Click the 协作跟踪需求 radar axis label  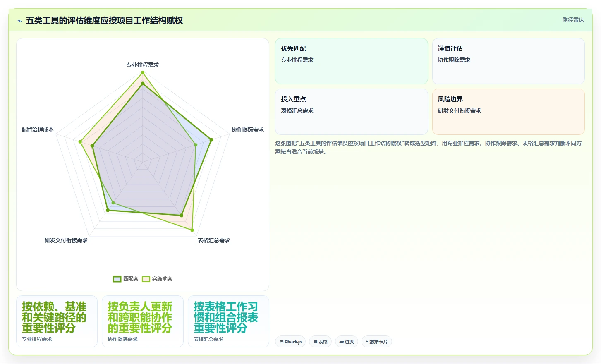point(248,129)
